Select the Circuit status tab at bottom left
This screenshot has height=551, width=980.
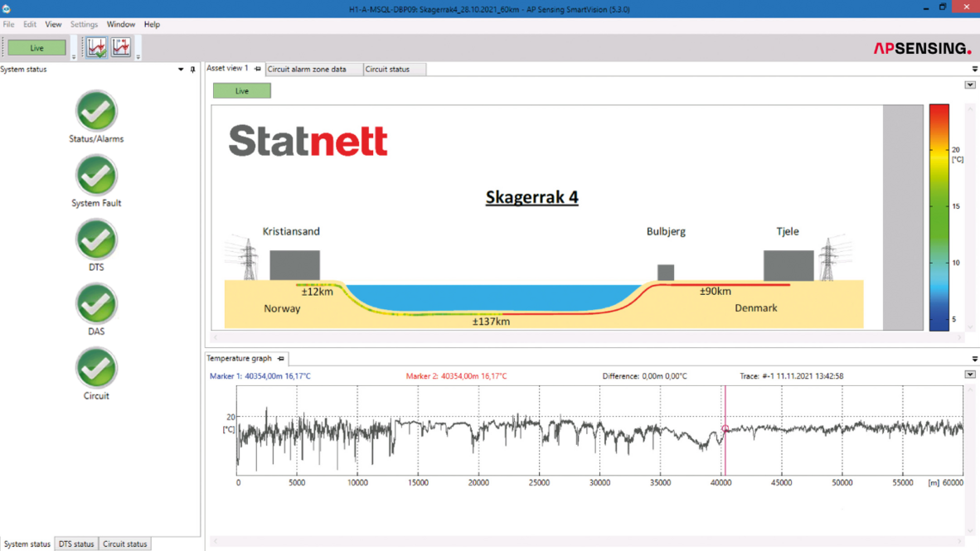[x=124, y=544]
